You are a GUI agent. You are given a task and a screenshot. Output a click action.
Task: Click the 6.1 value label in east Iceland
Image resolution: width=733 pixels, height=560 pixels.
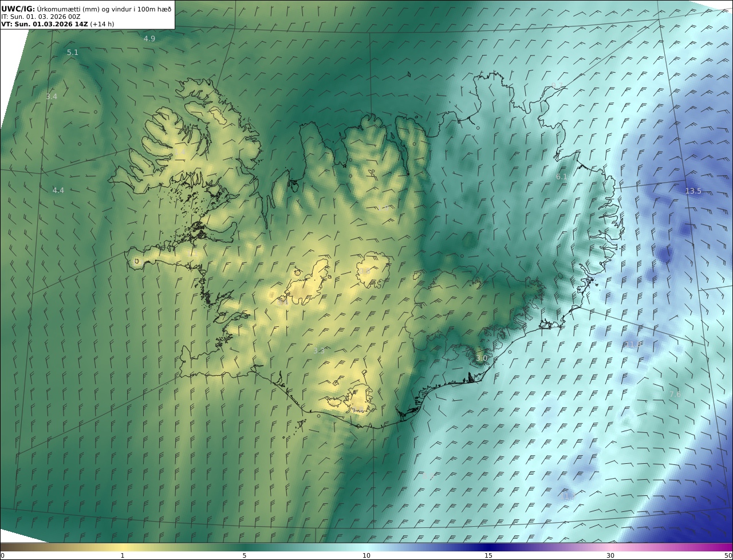[562, 177]
